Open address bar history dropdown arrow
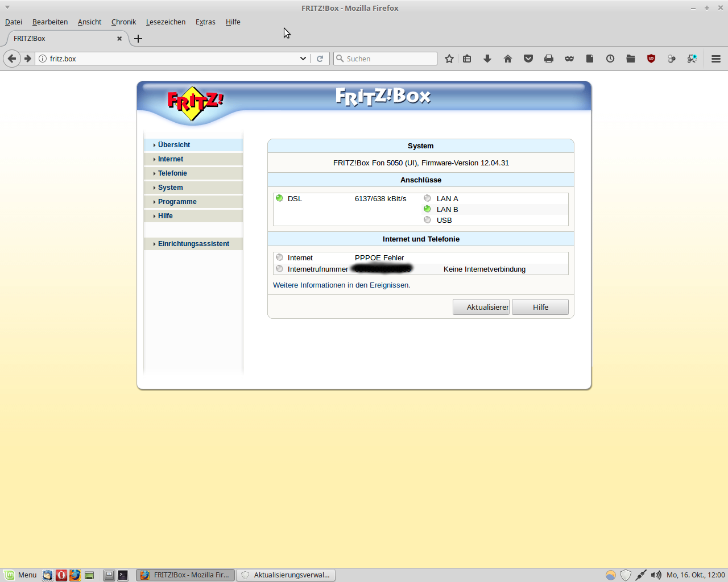728x582 pixels. [303, 59]
